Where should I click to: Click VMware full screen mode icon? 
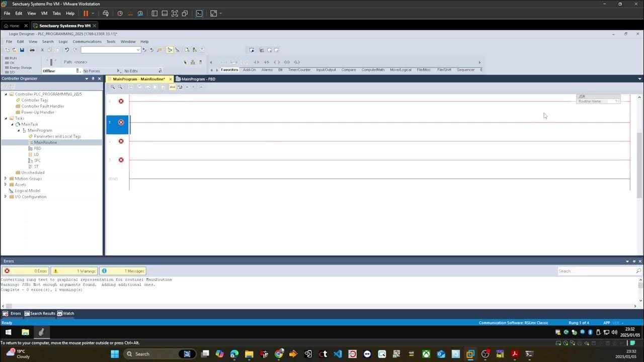coord(175,14)
